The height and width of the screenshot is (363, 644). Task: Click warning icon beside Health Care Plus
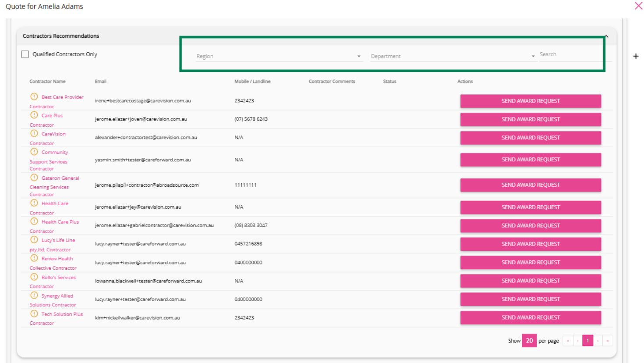[34, 221]
